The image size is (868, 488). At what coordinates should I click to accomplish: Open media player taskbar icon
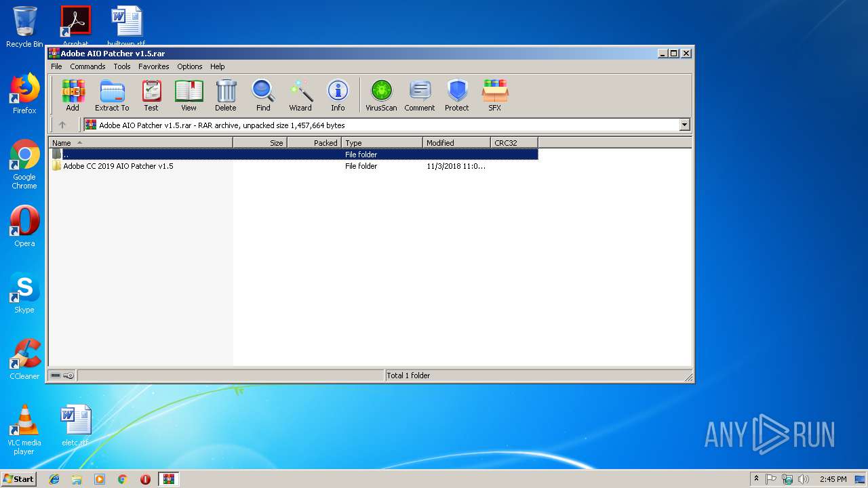pyautogui.click(x=100, y=479)
